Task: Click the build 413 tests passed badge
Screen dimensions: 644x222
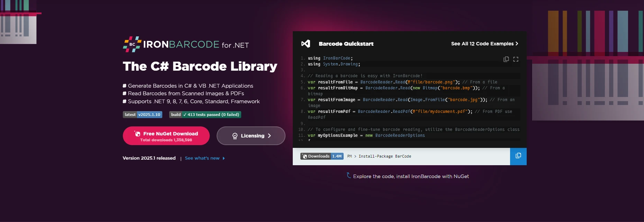Action: [x=205, y=115]
